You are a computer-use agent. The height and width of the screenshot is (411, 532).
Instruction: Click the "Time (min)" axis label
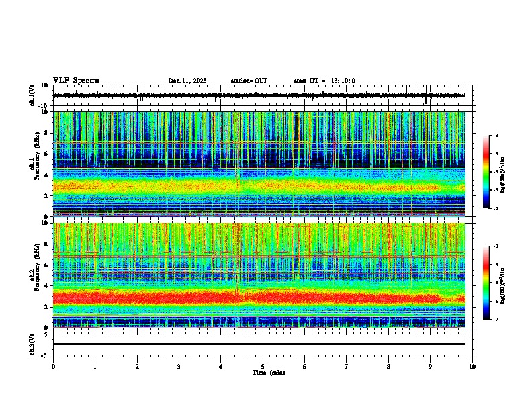[269, 373]
